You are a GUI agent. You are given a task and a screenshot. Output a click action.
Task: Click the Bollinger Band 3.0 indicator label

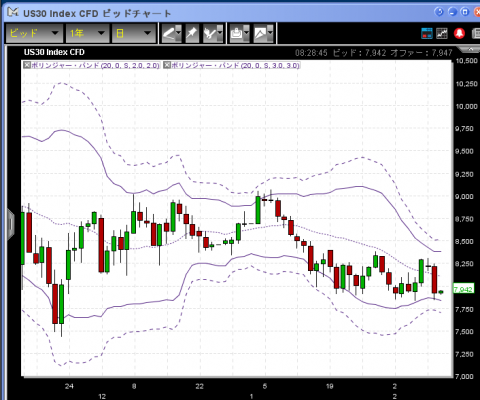[x=235, y=65]
